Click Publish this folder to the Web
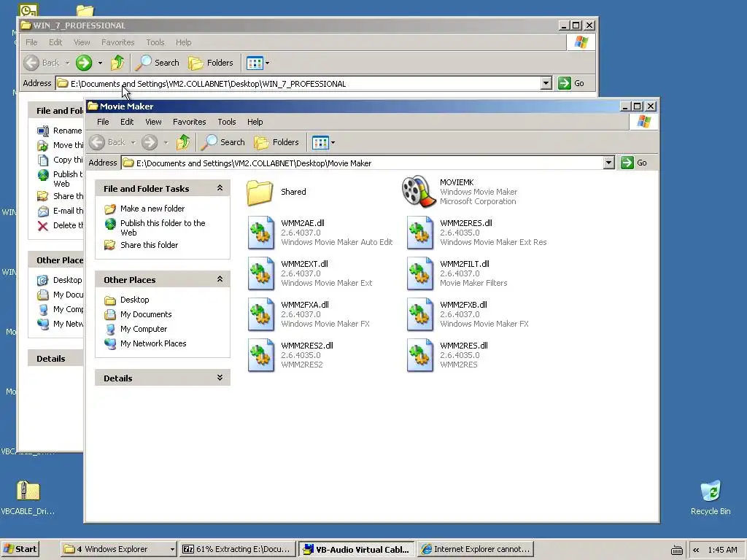Image resolution: width=747 pixels, height=560 pixels. (163, 227)
